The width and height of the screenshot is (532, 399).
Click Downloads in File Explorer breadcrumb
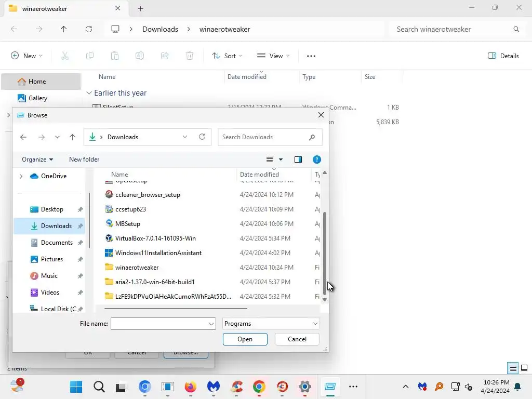coord(160,29)
